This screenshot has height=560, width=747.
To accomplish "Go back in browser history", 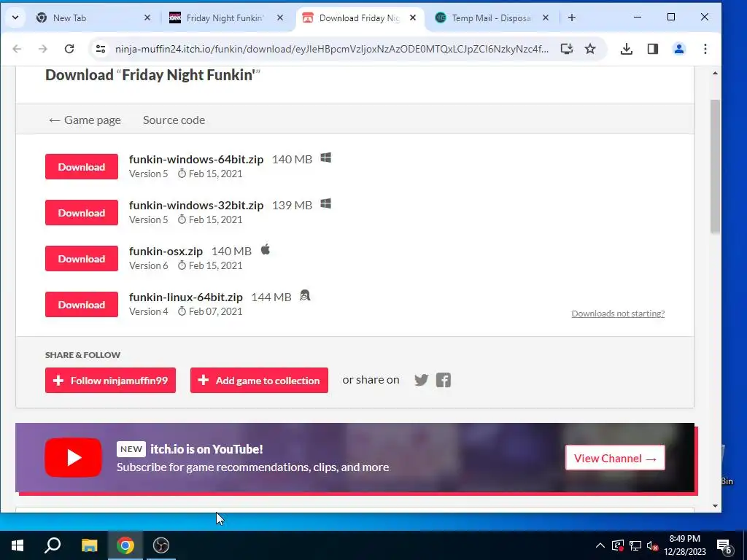I will pyautogui.click(x=18, y=49).
